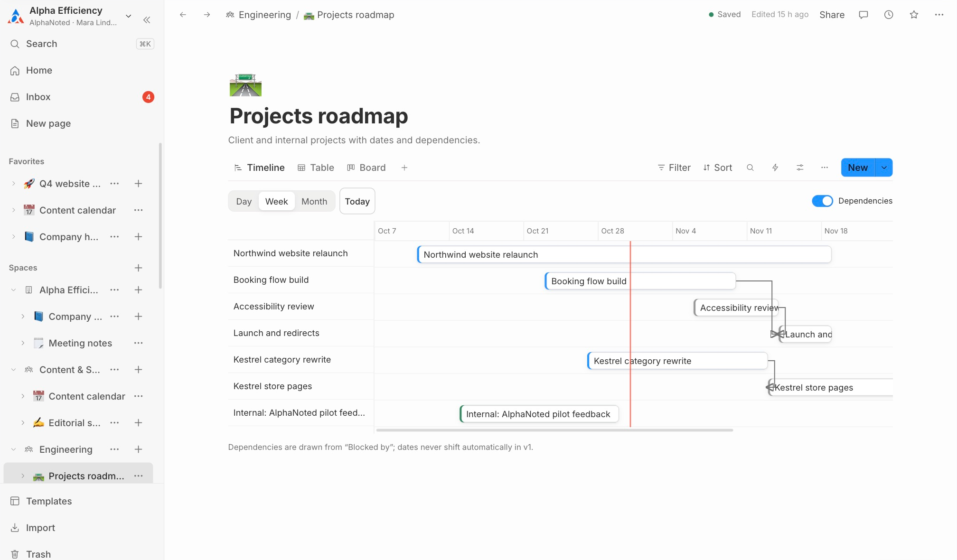Click the search icon in view toolbar
Viewport: 957px width, 560px height.
tap(750, 168)
